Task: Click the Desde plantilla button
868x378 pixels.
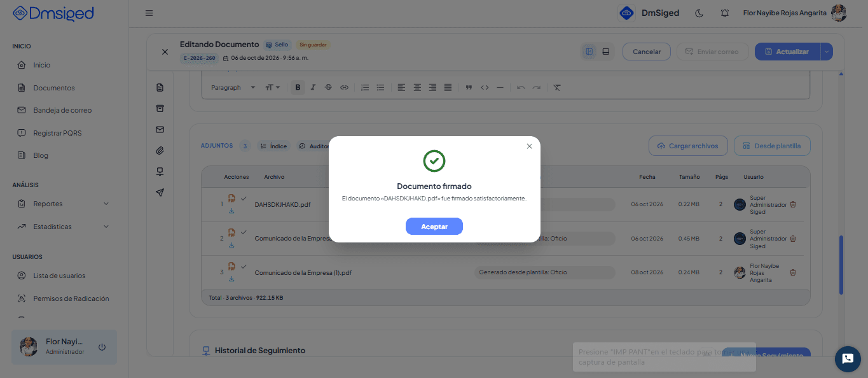Action: (772, 146)
